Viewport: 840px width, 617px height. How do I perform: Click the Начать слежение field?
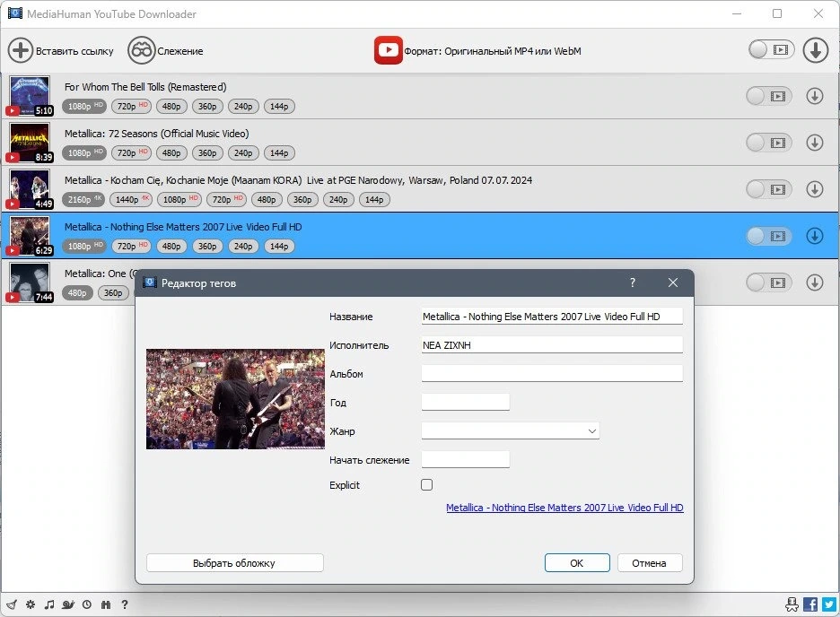point(466,459)
